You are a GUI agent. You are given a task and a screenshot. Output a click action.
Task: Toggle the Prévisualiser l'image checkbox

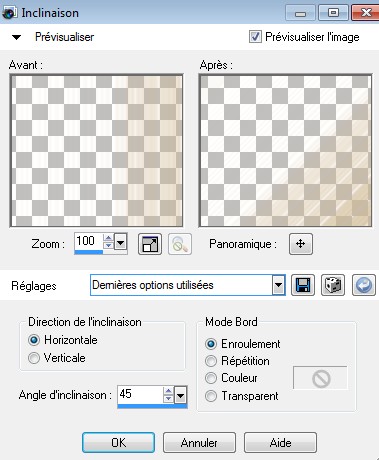click(x=255, y=37)
